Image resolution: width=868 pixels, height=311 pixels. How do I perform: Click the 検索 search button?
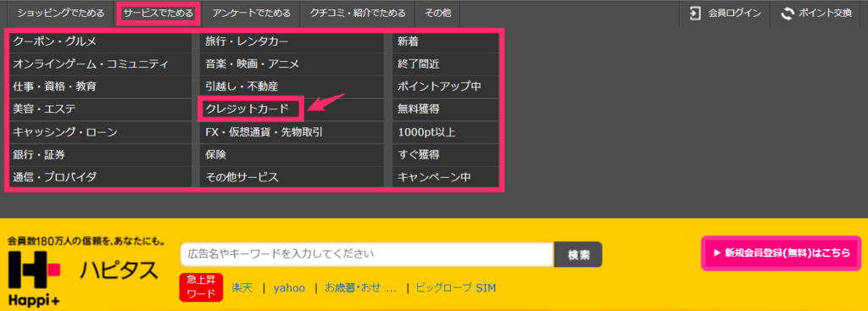tap(578, 254)
